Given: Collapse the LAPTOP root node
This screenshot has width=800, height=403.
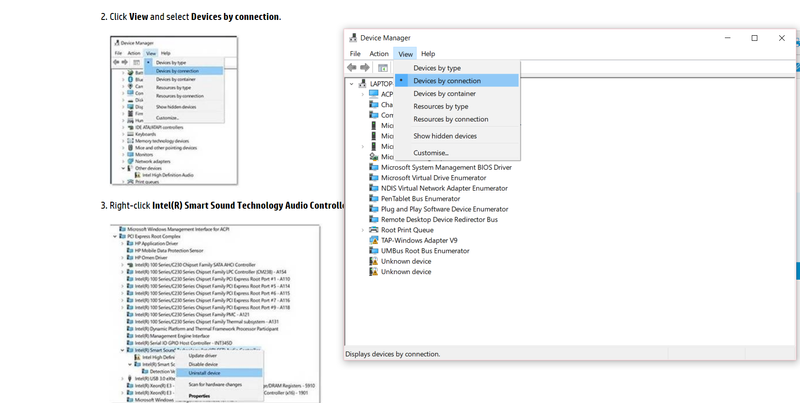Looking at the screenshot, I should (352, 84).
